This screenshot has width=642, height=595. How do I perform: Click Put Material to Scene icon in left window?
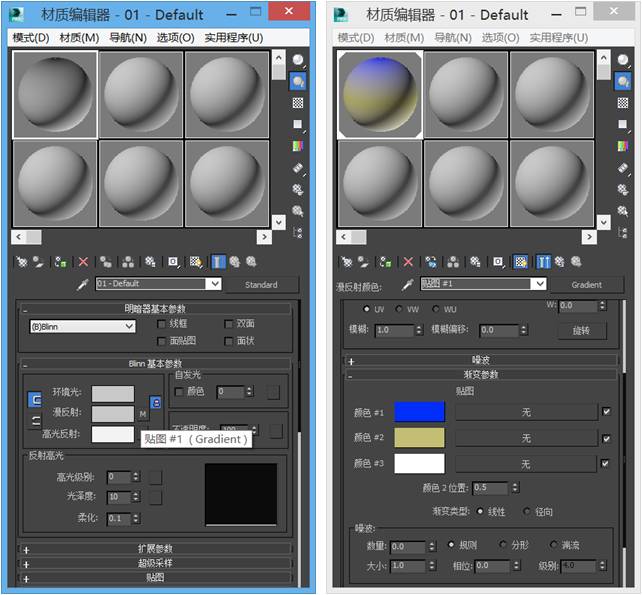(39, 262)
